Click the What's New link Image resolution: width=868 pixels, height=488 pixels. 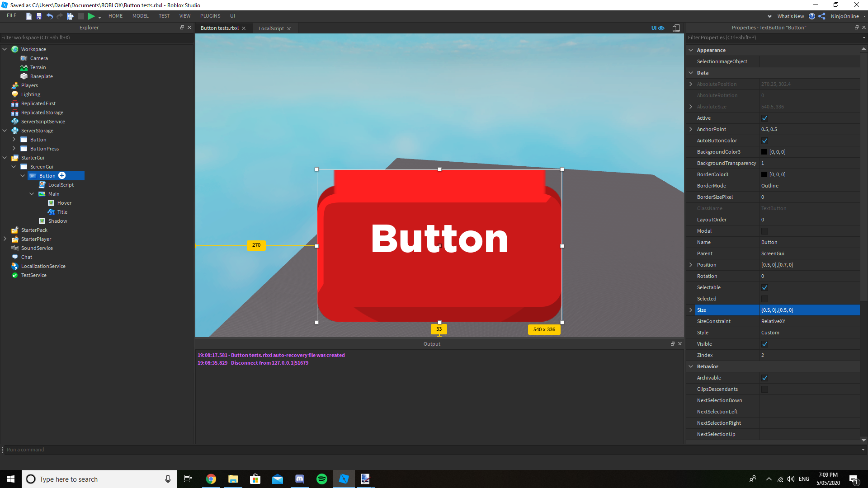coord(790,16)
